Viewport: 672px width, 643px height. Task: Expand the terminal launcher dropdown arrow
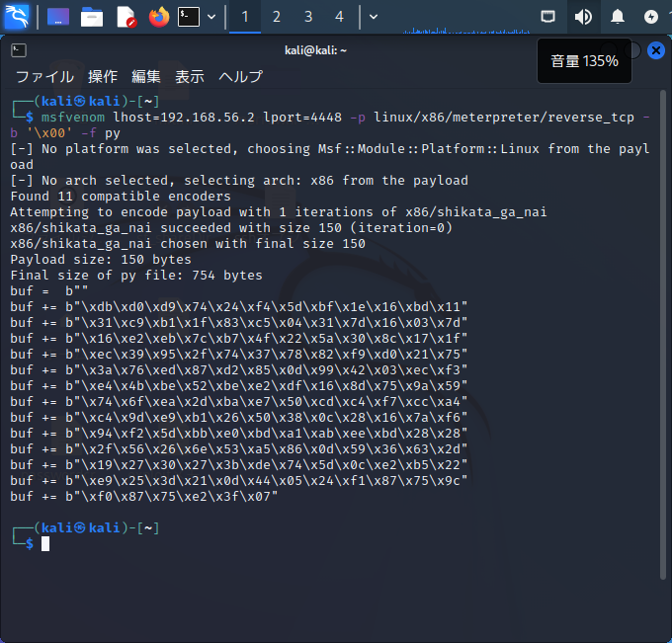click(211, 17)
